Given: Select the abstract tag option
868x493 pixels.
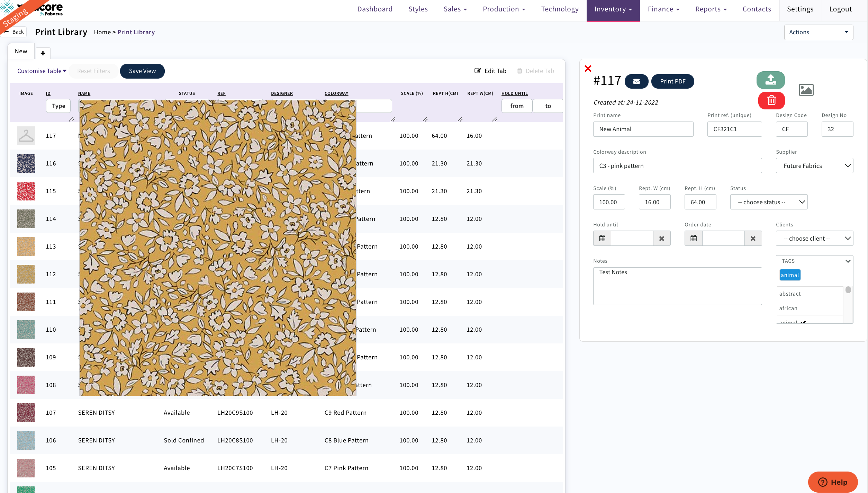Looking at the screenshot, I should [790, 294].
